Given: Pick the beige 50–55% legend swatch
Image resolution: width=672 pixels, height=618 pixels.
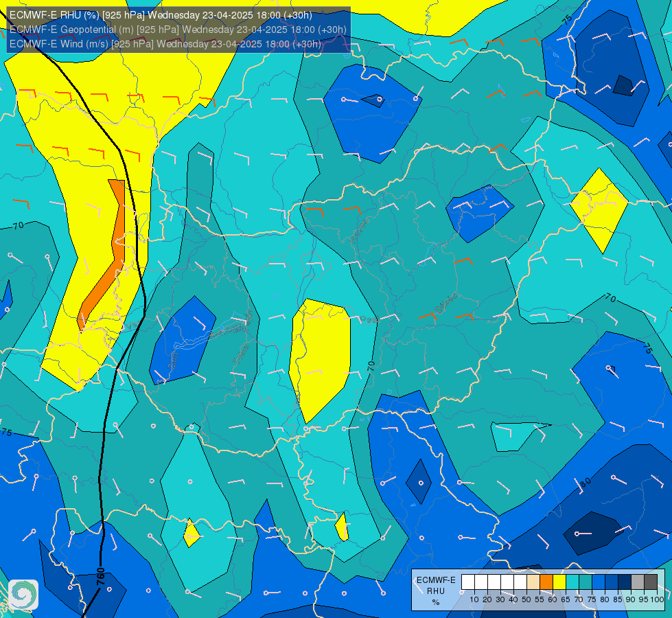Looking at the screenshot, I should (x=533, y=582).
